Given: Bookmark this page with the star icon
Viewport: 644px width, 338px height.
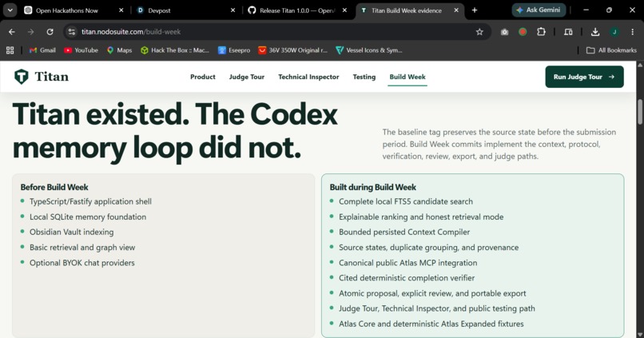Looking at the screenshot, I should [x=479, y=32].
